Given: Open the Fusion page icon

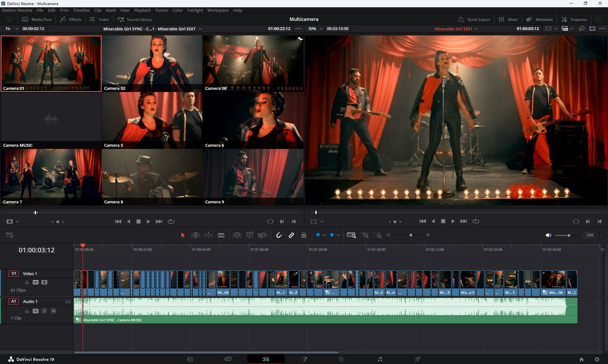Looking at the screenshot, I should pos(304,359).
